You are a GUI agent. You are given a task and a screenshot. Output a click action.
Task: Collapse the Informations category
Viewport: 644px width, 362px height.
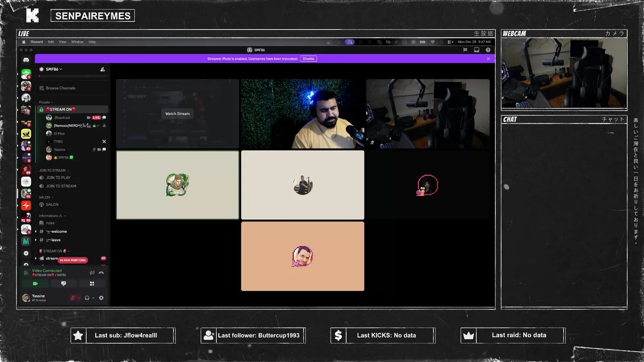click(52, 216)
